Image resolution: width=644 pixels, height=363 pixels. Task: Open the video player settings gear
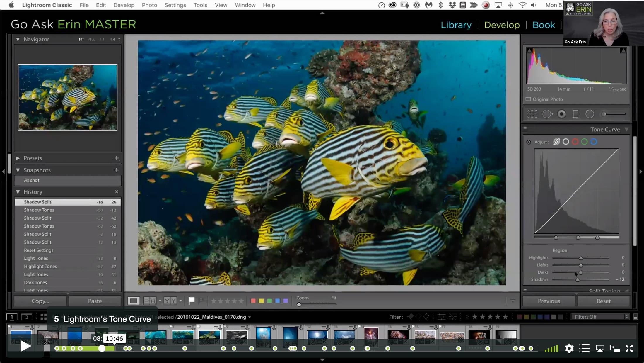click(569, 348)
